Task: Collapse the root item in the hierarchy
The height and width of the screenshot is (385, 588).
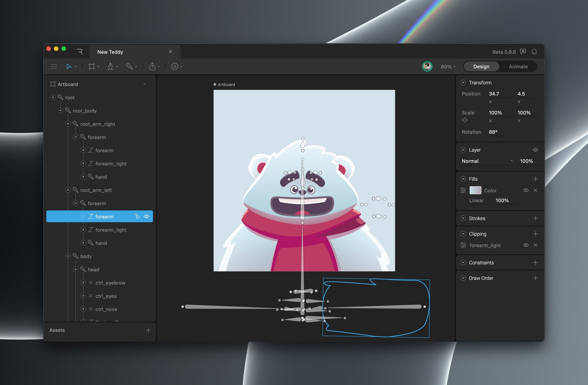Action: (x=53, y=97)
